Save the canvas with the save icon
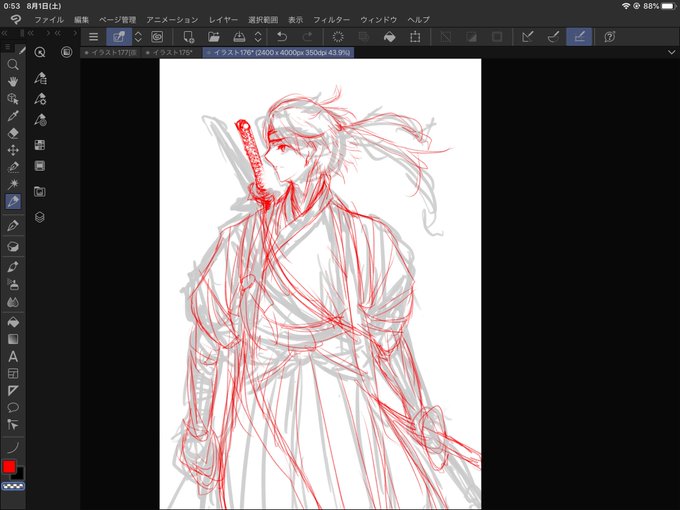The height and width of the screenshot is (510, 680). tap(239, 37)
